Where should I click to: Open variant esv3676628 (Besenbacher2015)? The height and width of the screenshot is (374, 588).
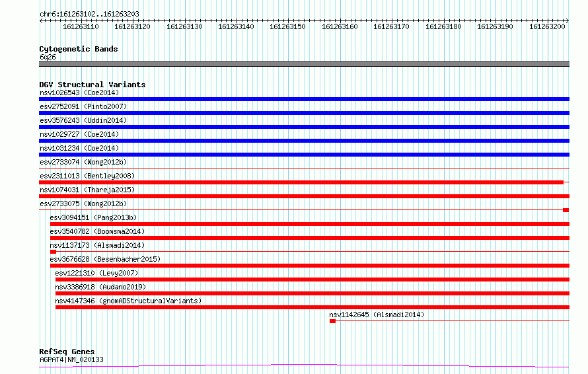pos(105,259)
